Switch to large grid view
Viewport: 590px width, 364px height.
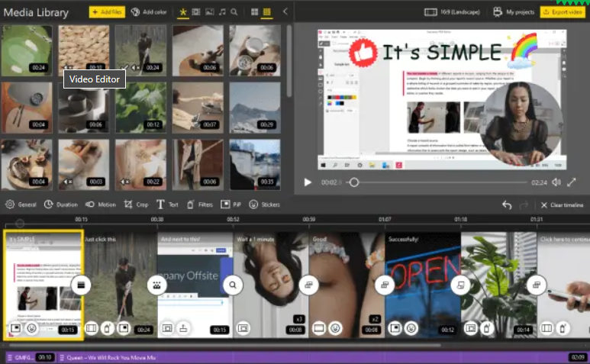(254, 12)
